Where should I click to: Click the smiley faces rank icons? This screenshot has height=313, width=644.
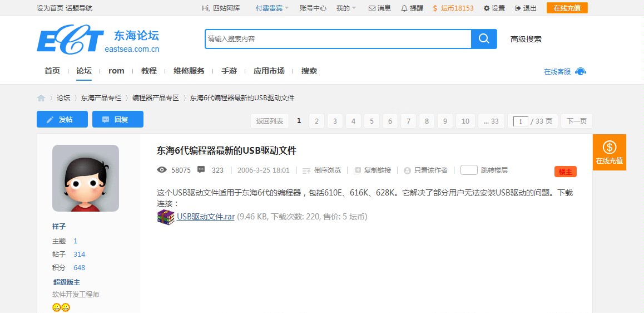61,307
